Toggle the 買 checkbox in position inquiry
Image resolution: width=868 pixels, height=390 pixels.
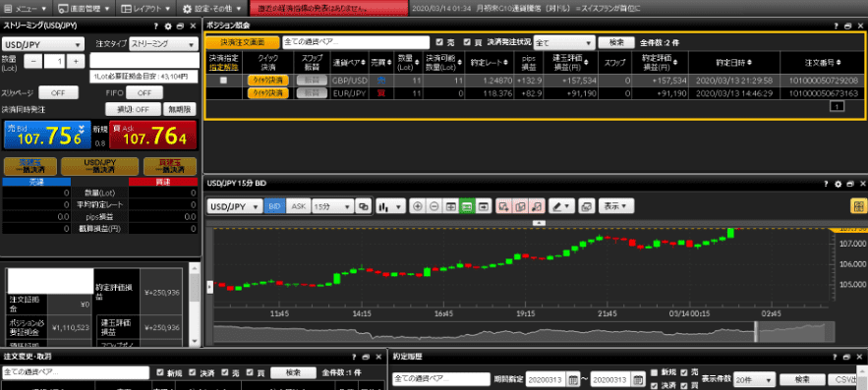click(x=467, y=42)
